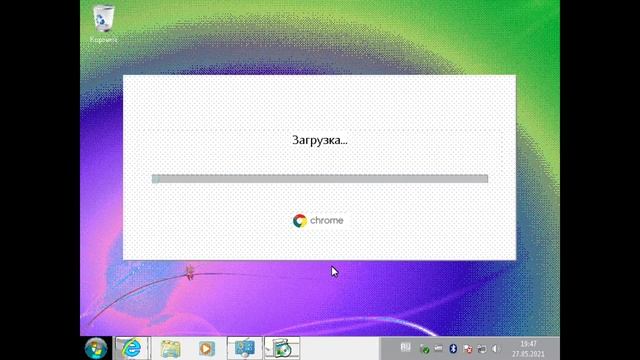Click the loading progress bar
Viewport: 640px width, 360px height.
(x=320, y=179)
